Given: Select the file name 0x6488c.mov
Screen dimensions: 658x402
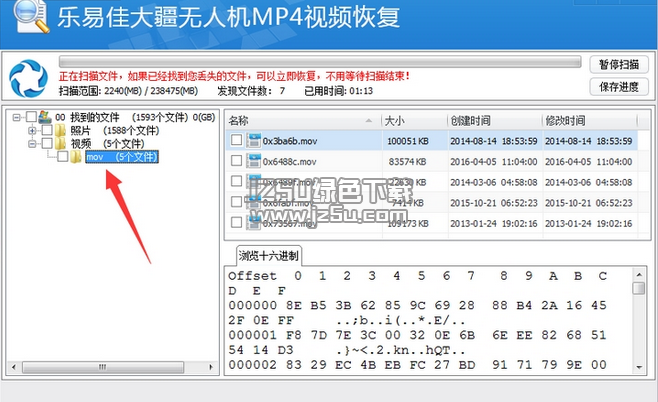Looking at the screenshot, I should tap(290, 162).
